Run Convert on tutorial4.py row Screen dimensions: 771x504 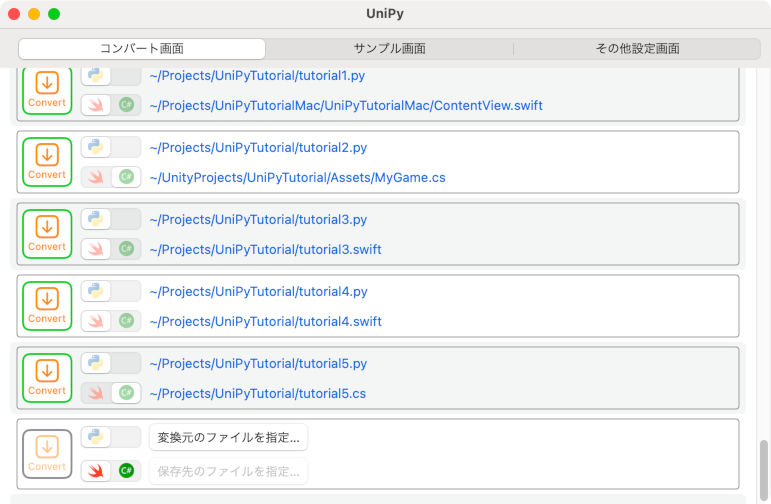(47, 305)
